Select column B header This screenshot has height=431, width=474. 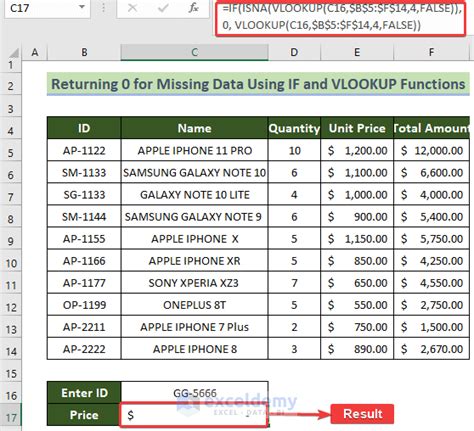pos(84,52)
